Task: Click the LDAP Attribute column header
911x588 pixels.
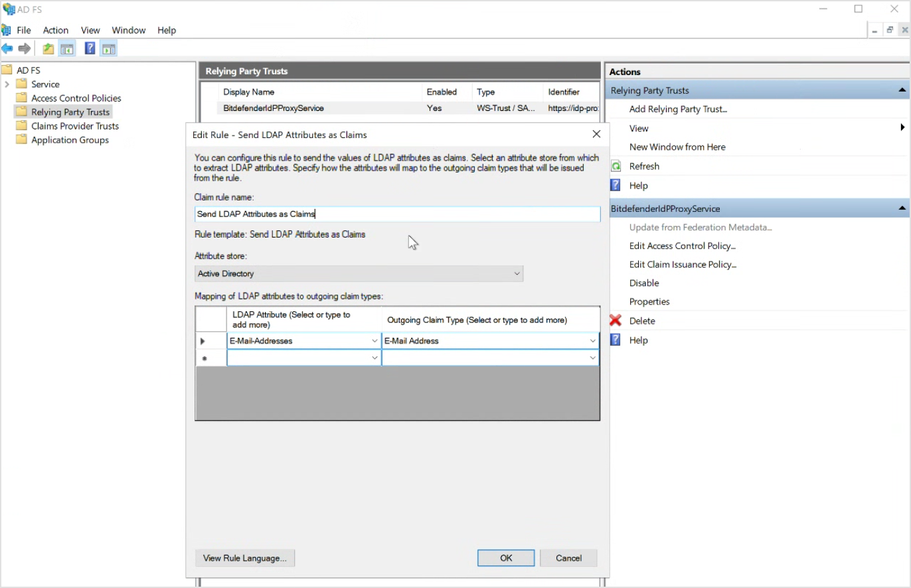Action: tap(303, 320)
